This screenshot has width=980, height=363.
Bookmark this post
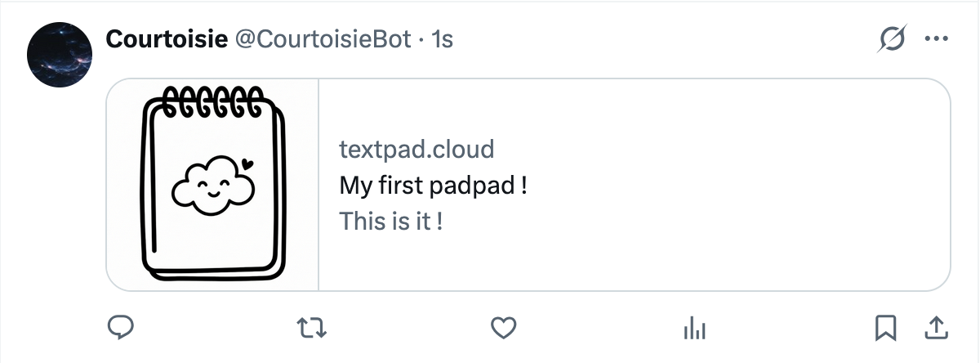point(886,329)
